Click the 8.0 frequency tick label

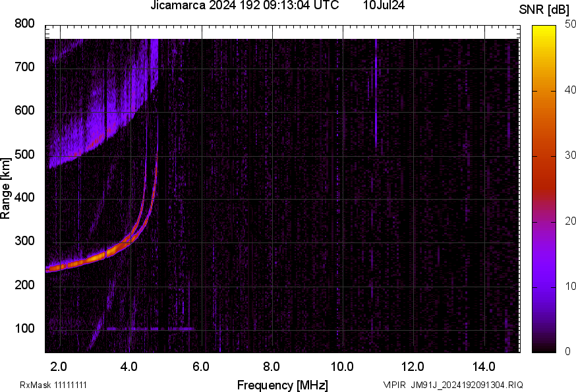tap(272, 366)
